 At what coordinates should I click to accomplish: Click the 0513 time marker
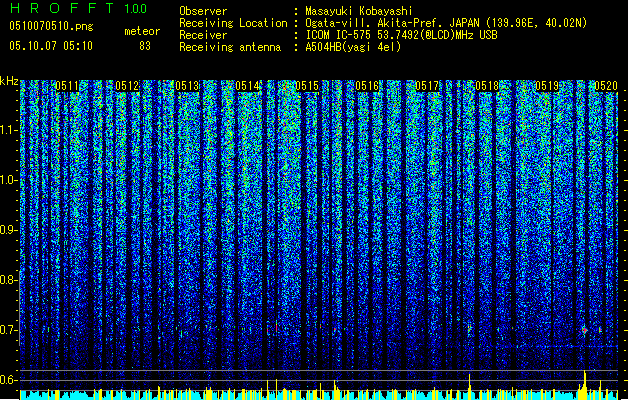click(x=187, y=86)
